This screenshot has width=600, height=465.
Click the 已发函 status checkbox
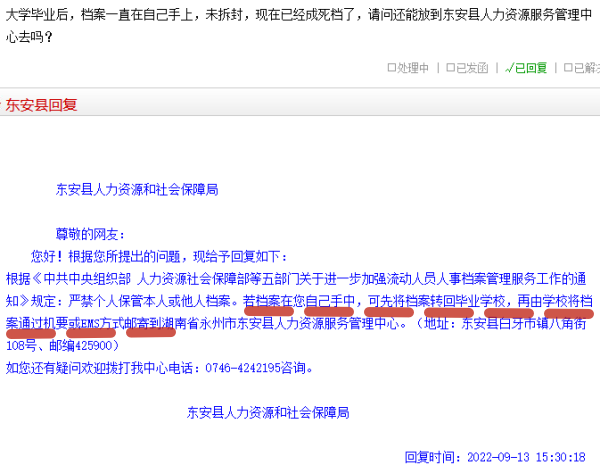click(450, 68)
